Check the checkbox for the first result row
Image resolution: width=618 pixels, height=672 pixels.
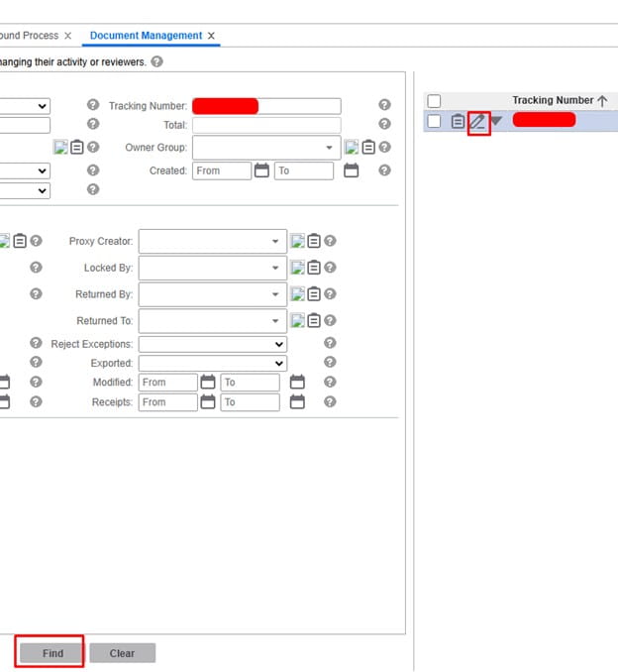point(434,121)
